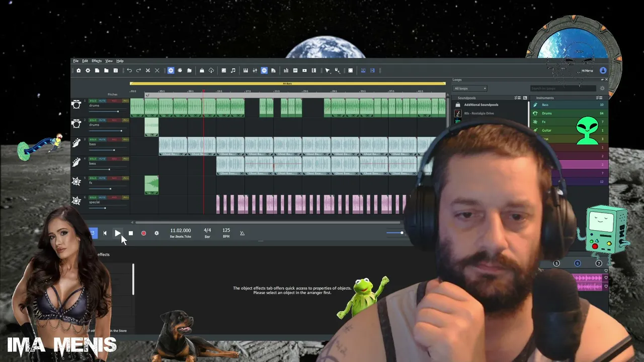Choose the Fx instrument category
Screen dimensions: 644x362
[x=570, y=122]
